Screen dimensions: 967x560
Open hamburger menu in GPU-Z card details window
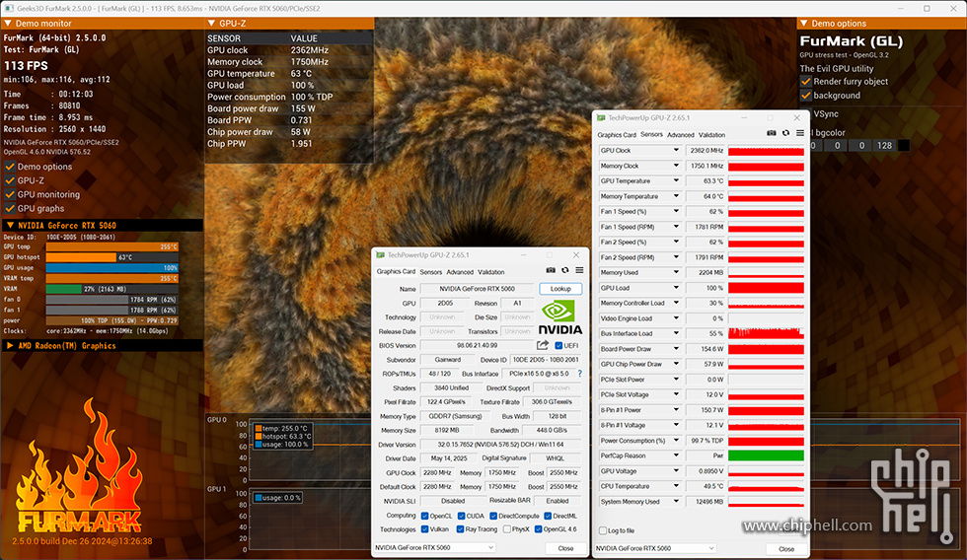580,270
